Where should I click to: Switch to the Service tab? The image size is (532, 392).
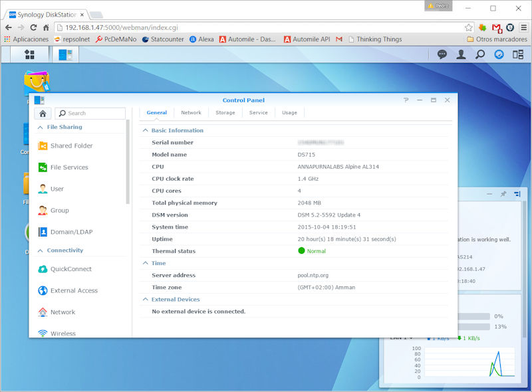(x=259, y=112)
